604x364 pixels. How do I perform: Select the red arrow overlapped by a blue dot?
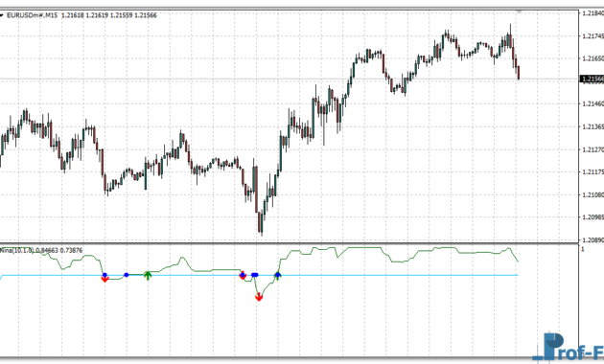[x=243, y=276]
